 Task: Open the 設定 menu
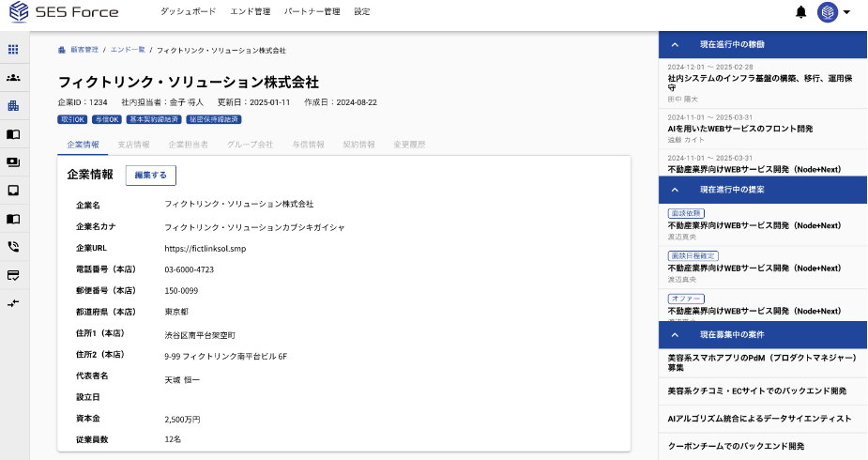click(362, 11)
